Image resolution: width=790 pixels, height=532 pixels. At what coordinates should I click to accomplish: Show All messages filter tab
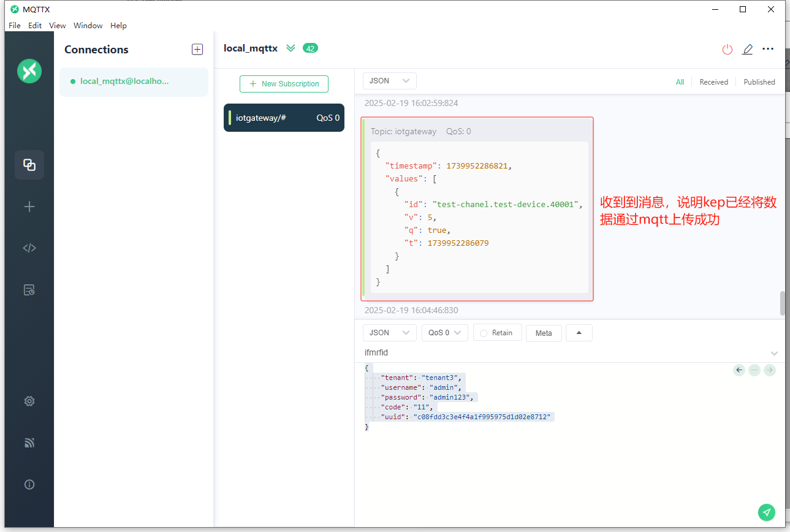click(x=680, y=82)
